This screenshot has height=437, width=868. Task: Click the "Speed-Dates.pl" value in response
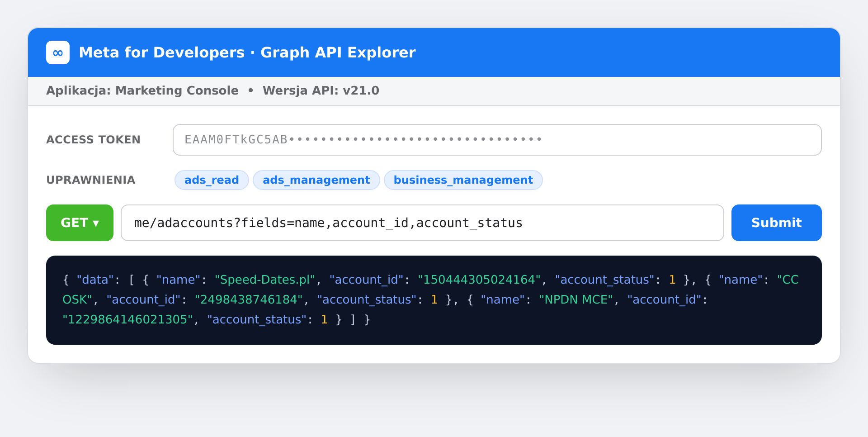[265, 280]
